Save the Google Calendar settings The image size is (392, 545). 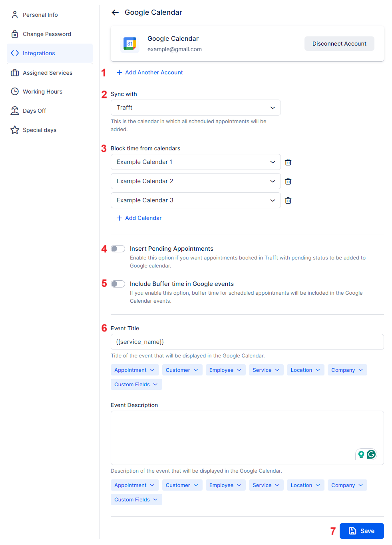tap(361, 531)
